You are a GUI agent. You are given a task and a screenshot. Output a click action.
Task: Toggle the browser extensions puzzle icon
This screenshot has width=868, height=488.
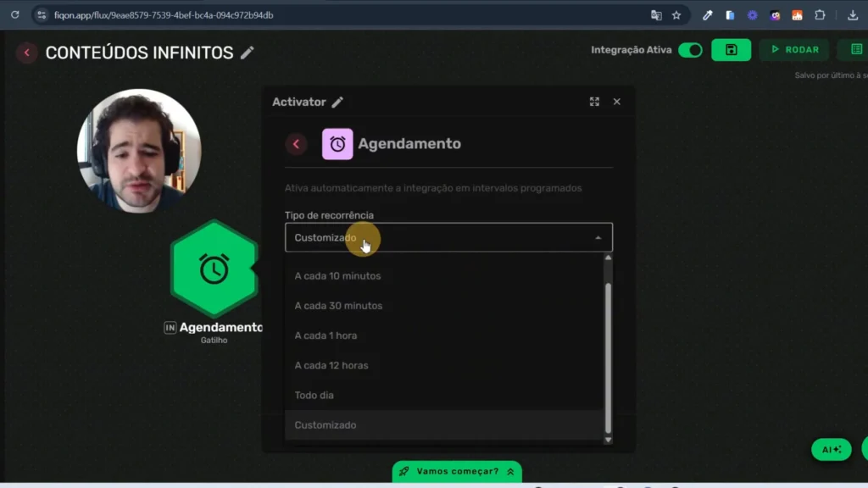click(x=818, y=14)
